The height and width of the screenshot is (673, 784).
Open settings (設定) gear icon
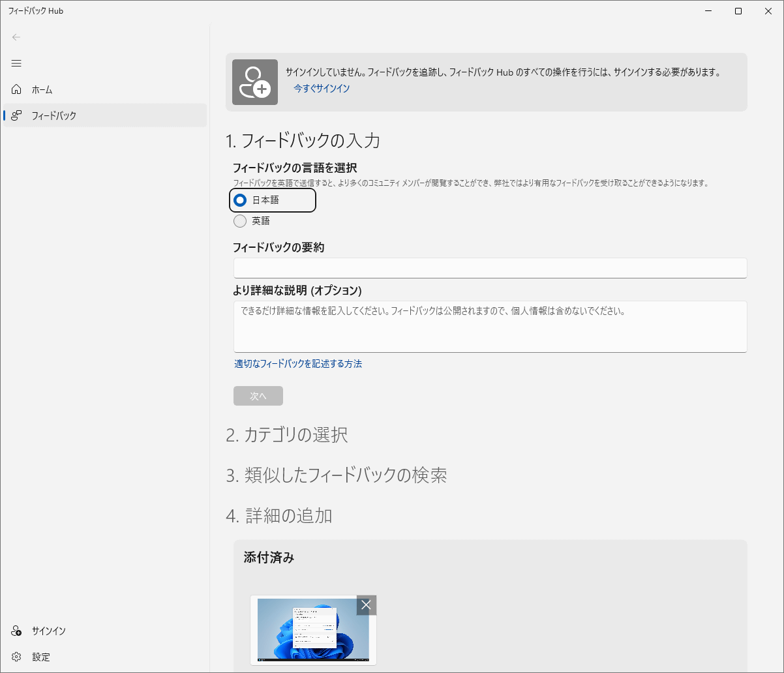click(x=17, y=657)
